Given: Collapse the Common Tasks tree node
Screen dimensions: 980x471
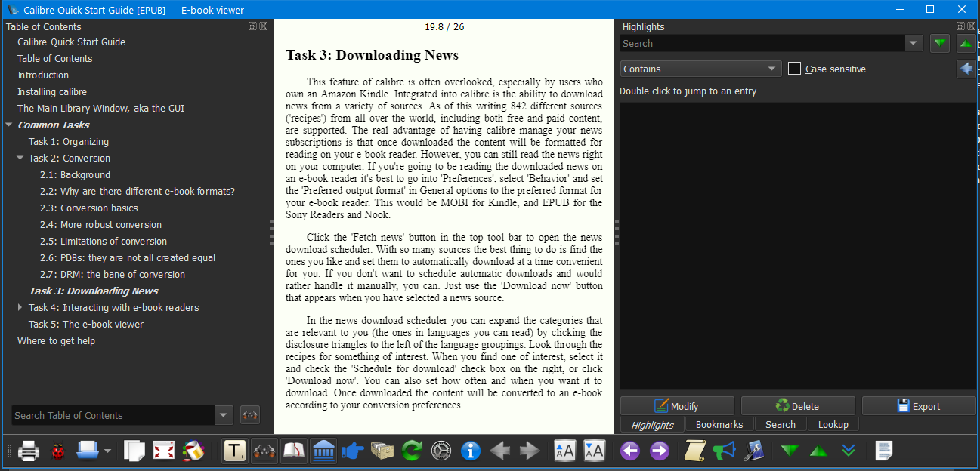Looking at the screenshot, I should [9, 125].
